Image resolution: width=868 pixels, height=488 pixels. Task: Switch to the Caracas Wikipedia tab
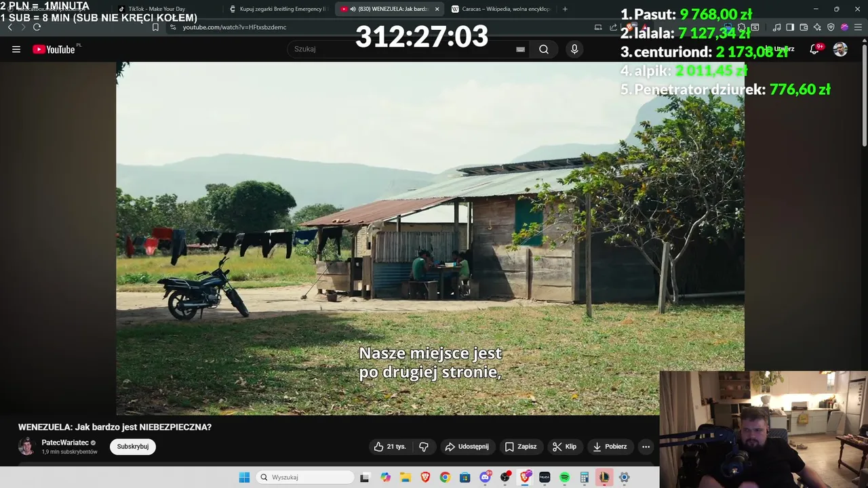pos(502,9)
